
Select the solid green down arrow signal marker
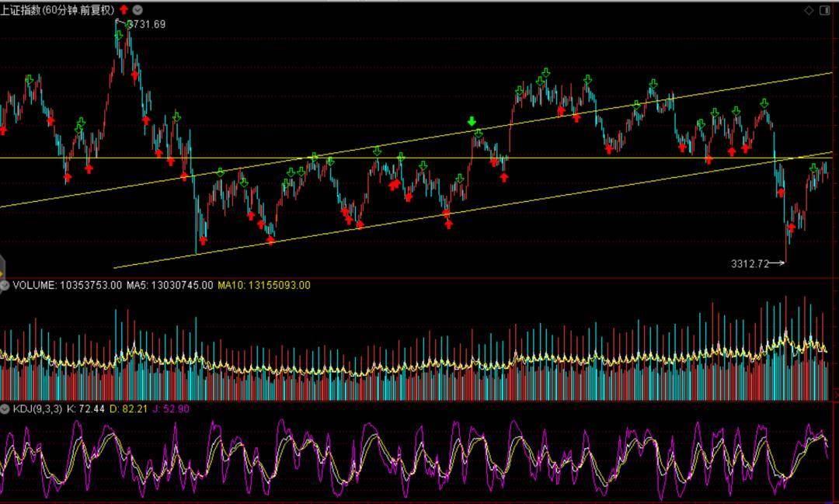point(472,121)
